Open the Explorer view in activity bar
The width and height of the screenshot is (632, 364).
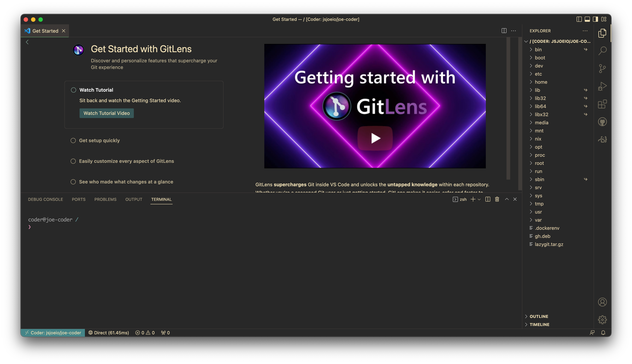pyautogui.click(x=602, y=33)
